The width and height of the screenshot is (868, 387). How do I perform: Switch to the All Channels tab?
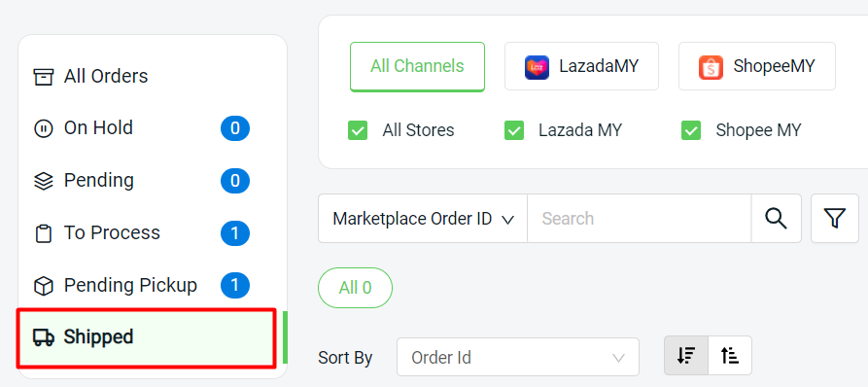(417, 66)
